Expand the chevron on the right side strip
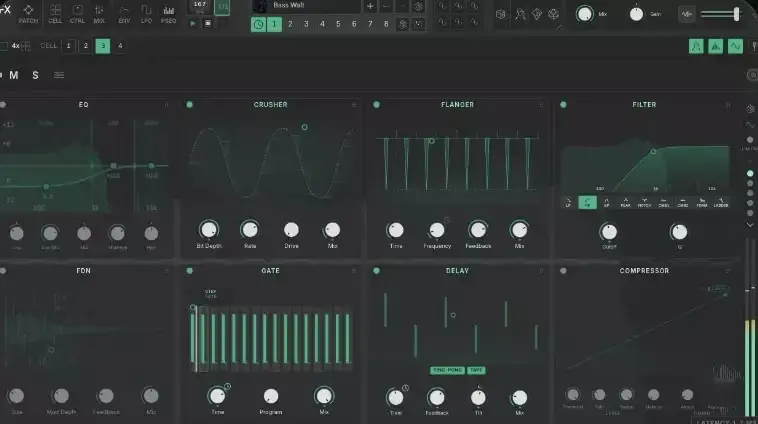758x424 pixels. click(x=750, y=225)
